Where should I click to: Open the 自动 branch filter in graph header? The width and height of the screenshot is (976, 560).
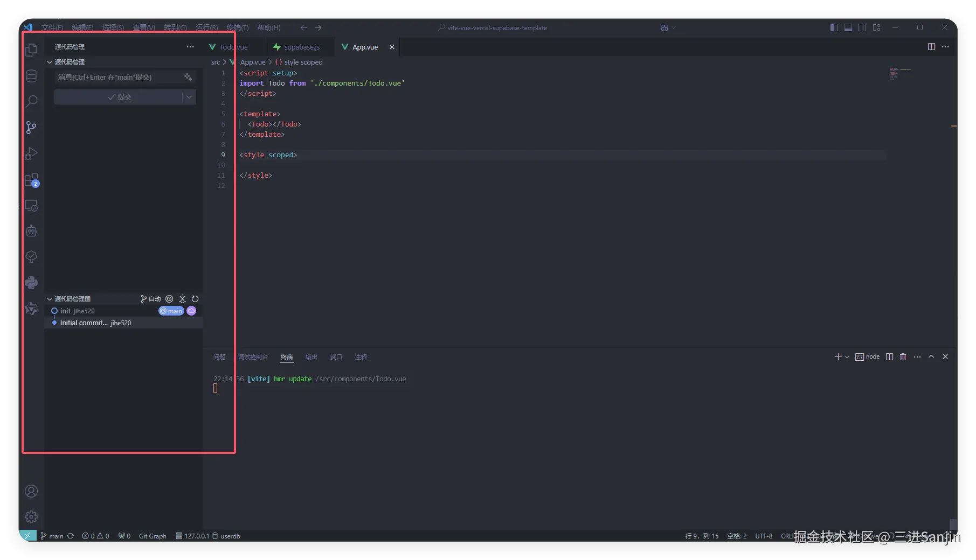(151, 299)
